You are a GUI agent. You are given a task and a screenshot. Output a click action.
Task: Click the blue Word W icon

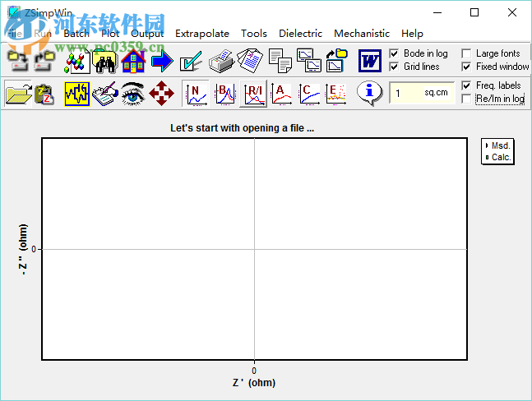click(370, 61)
